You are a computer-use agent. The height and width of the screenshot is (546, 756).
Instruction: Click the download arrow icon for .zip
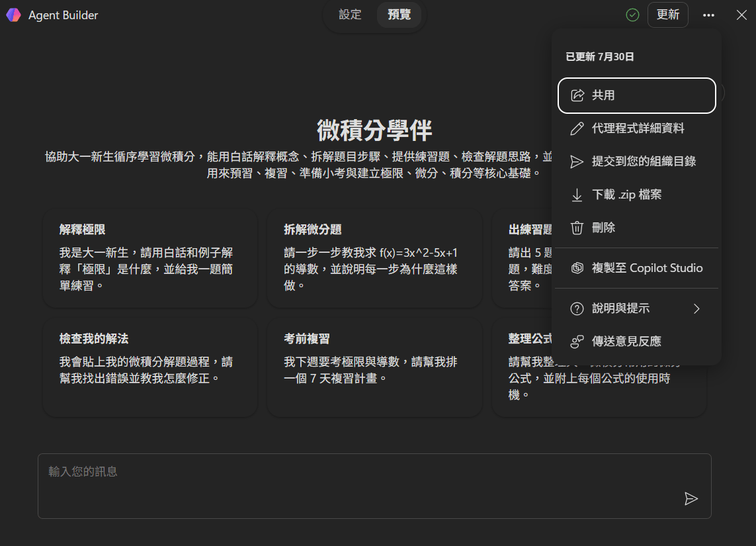(x=577, y=195)
